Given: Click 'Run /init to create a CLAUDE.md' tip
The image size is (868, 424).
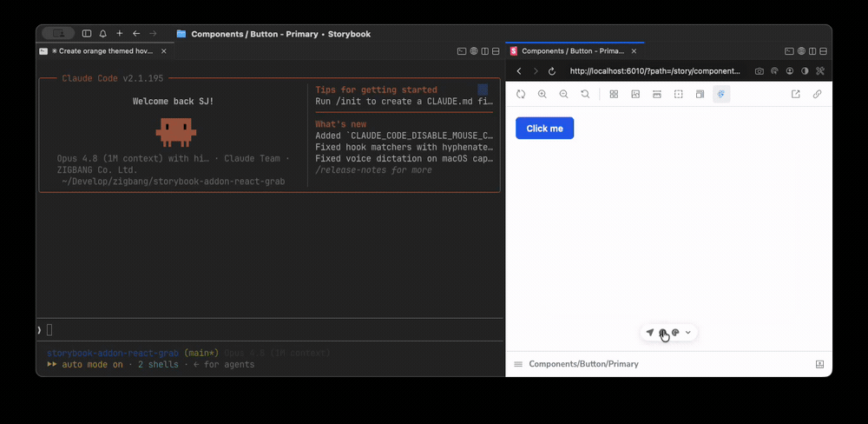Looking at the screenshot, I should pos(404,102).
